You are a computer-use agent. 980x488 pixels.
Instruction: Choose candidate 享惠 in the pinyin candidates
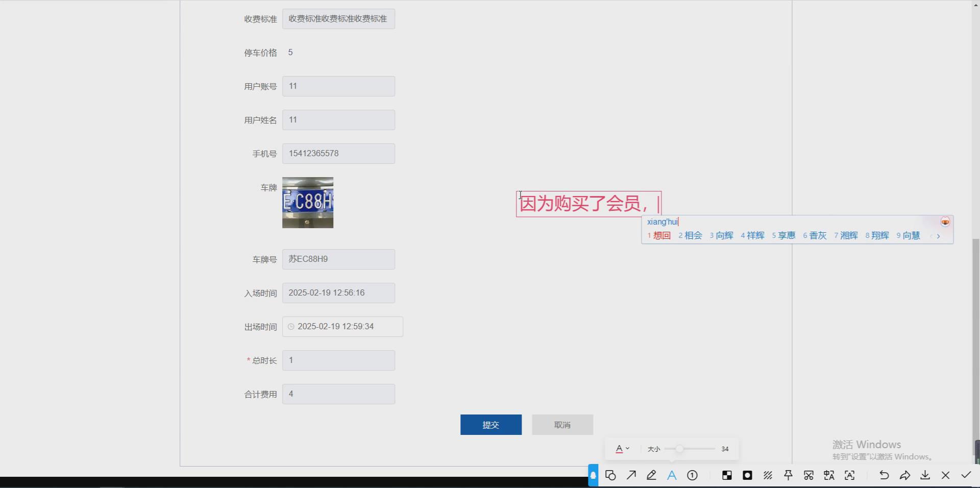[x=787, y=236]
